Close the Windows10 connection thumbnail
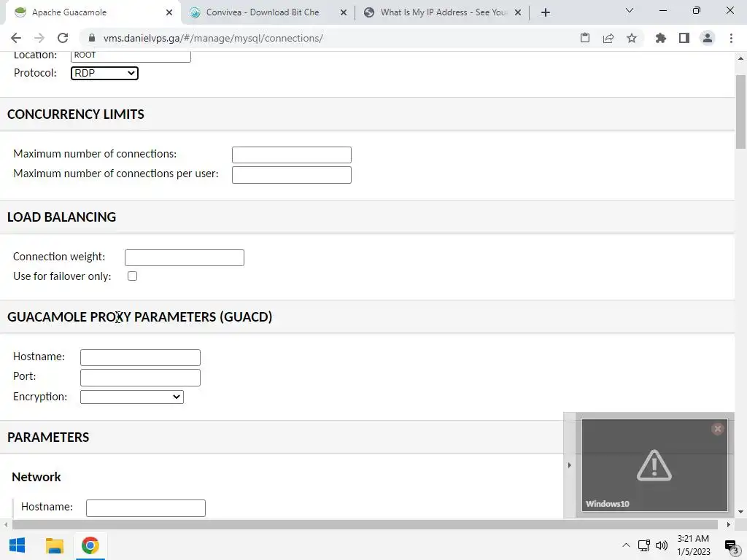This screenshot has width=747, height=560. click(x=718, y=429)
